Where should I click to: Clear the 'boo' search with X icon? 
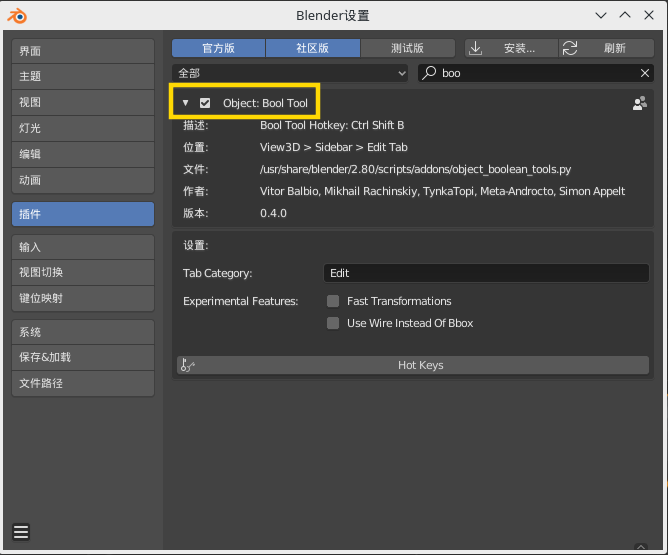coord(645,73)
